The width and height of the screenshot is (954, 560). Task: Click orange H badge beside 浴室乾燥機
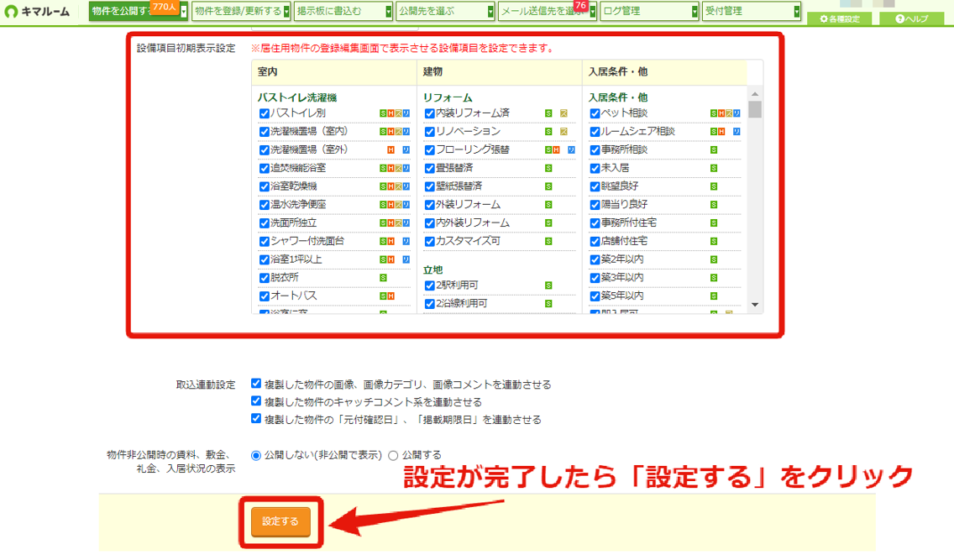point(391,186)
